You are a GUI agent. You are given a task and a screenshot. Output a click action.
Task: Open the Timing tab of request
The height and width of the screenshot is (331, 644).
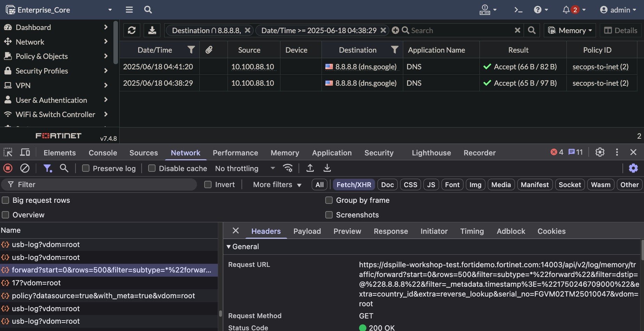(472, 231)
